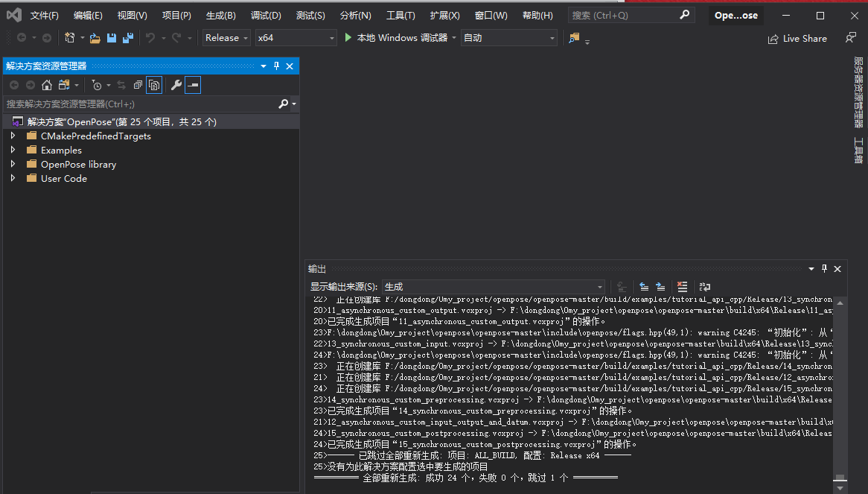Collapse all nodes in Solution Explorer
Viewport: 868px width, 494px height.
[138, 85]
